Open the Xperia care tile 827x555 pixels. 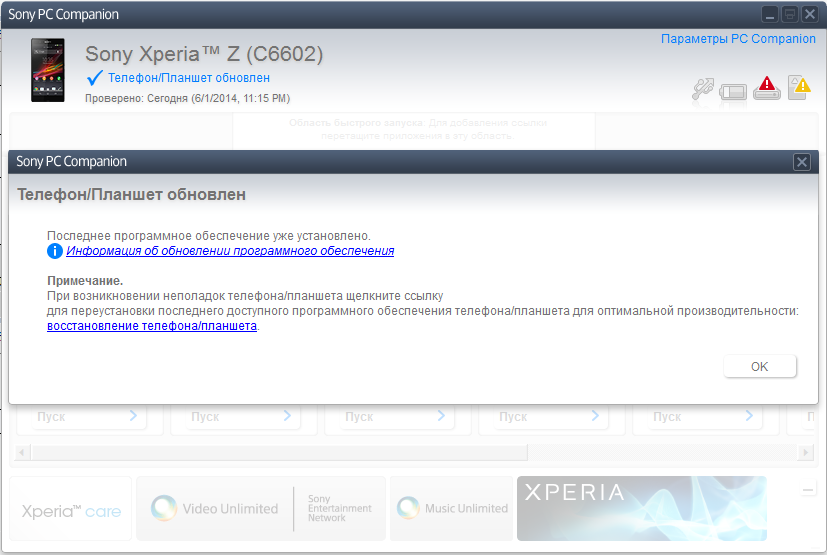coord(71,509)
